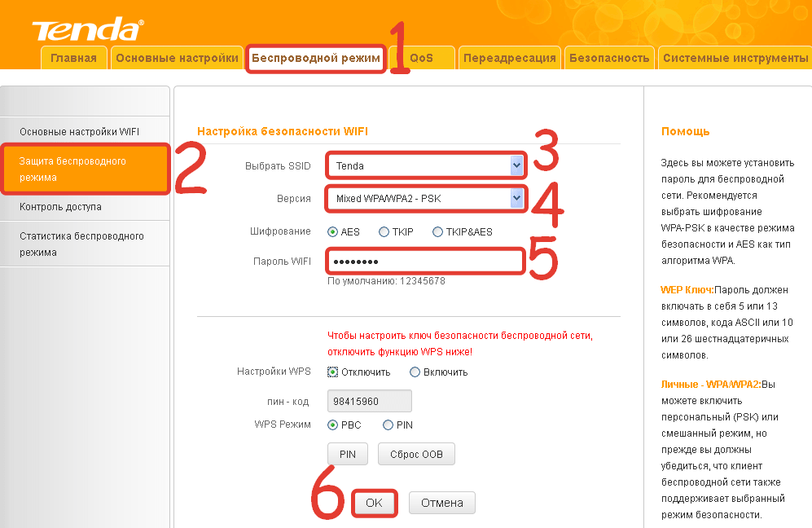Screen dimensions: 812x528
Task: Select PIN WPS mode radio button
Action: [388, 425]
